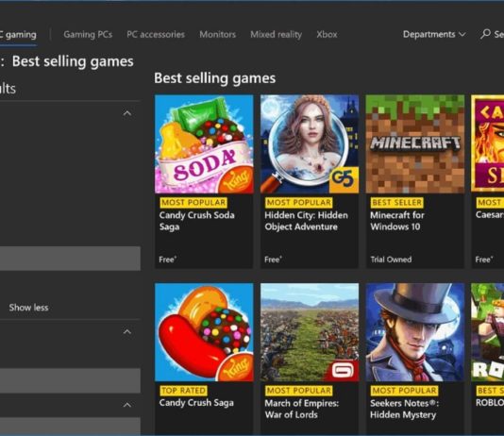Click Free price under Candy Crush Soda Saga
This screenshot has width=504, height=436.
(167, 260)
